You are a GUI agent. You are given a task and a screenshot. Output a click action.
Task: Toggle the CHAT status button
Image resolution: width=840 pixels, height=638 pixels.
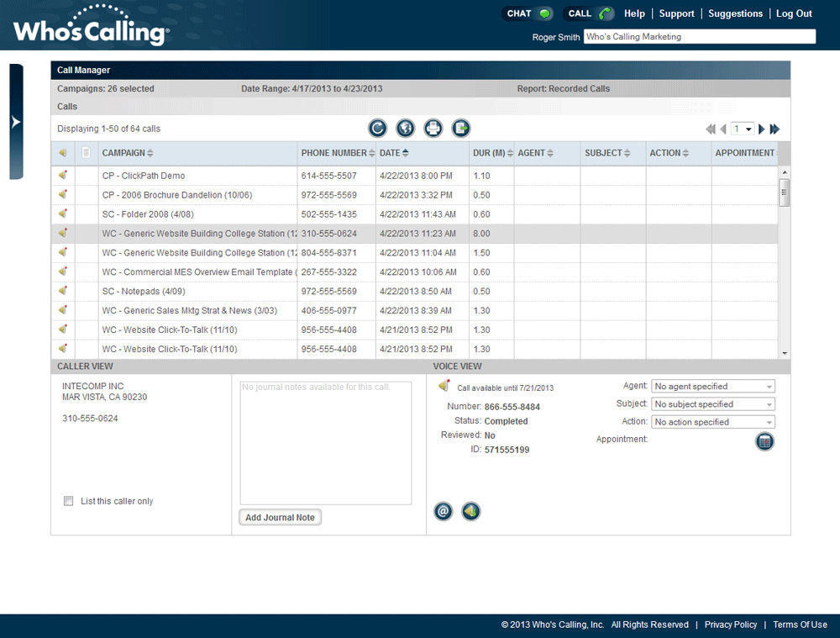[x=528, y=13]
